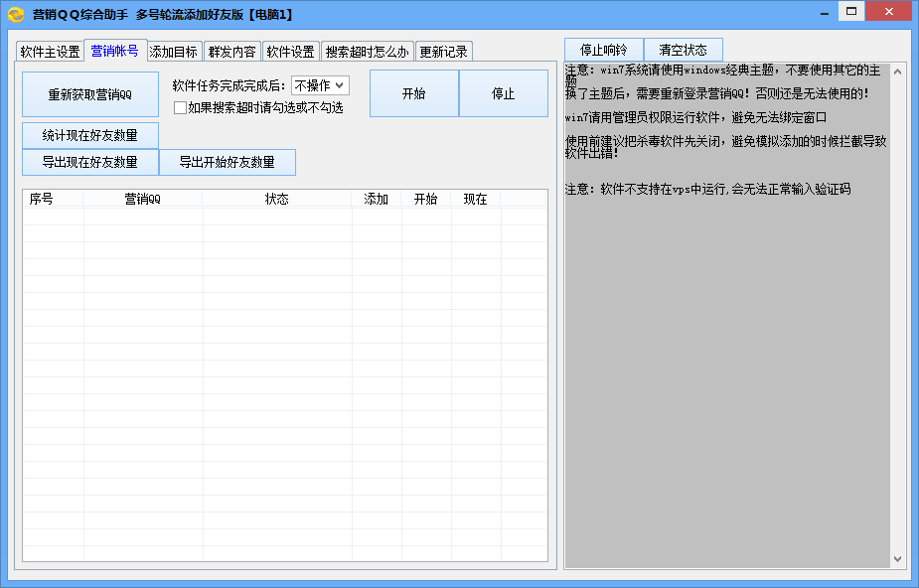The image size is (919, 588).
Task: Open the 搜索超时怎么办 tab
Action: click(x=367, y=52)
